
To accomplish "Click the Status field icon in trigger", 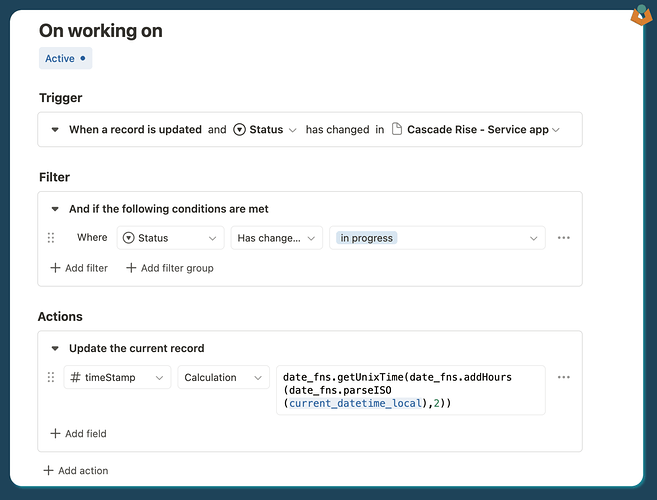I will pos(239,130).
